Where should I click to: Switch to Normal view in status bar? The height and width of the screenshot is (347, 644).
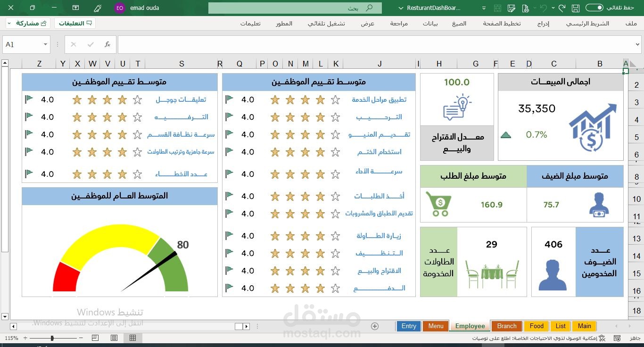pyautogui.click(x=133, y=338)
